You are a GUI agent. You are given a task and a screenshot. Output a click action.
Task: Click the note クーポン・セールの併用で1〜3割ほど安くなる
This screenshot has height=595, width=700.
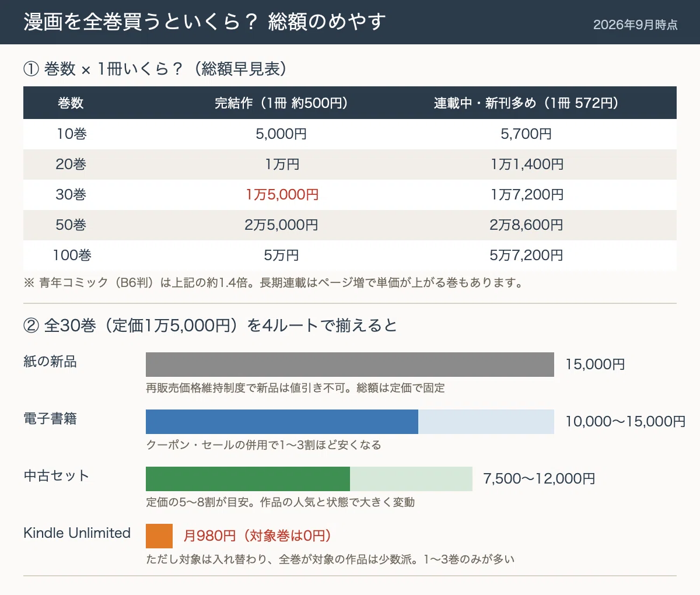pos(264,445)
